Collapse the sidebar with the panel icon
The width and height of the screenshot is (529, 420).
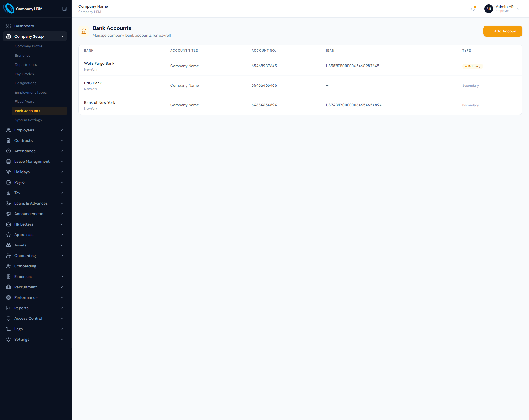click(x=64, y=9)
